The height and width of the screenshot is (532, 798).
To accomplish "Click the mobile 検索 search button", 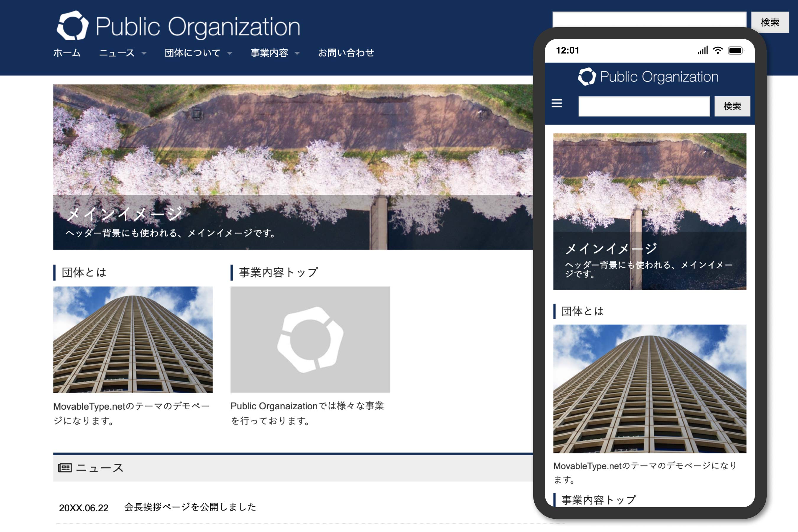I will click(732, 106).
